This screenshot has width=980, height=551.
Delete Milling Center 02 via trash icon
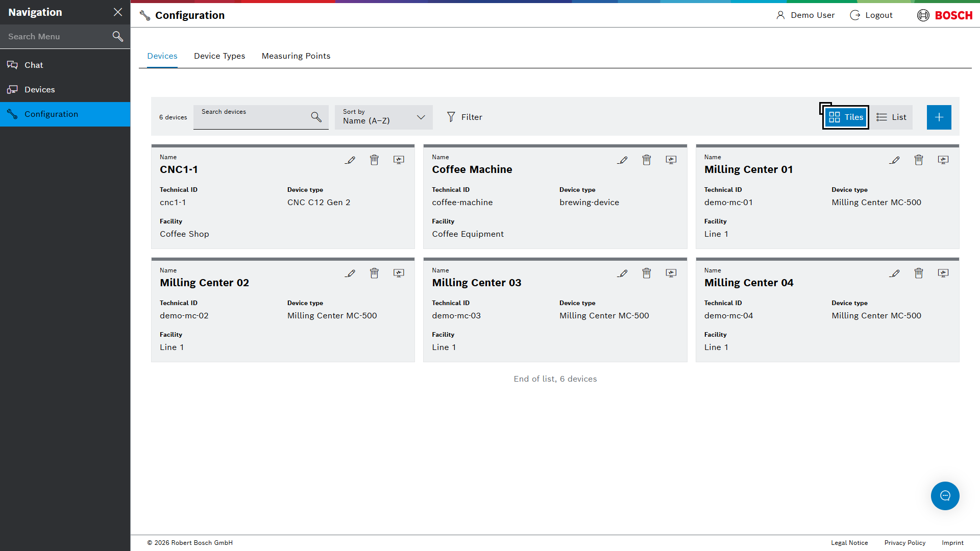pyautogui.click(x=375, y=273)
